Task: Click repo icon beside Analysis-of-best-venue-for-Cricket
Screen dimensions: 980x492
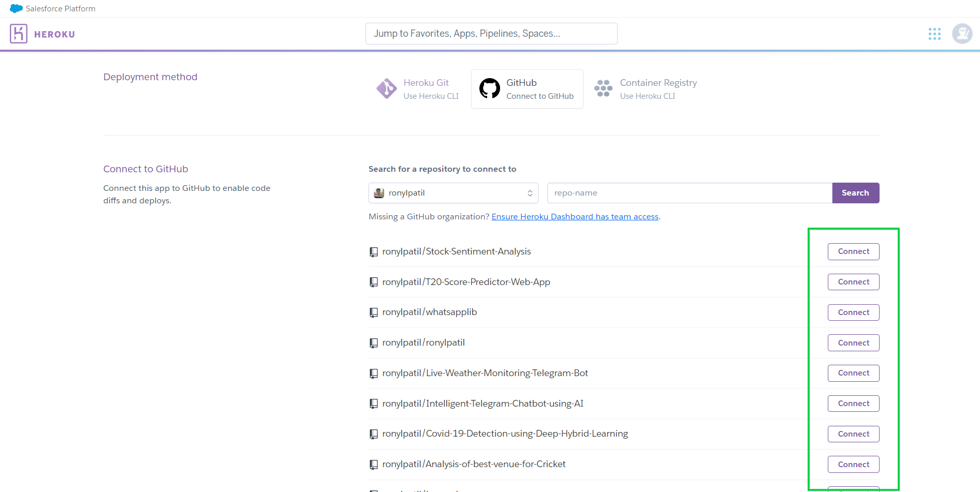Action: pos(374,465)
